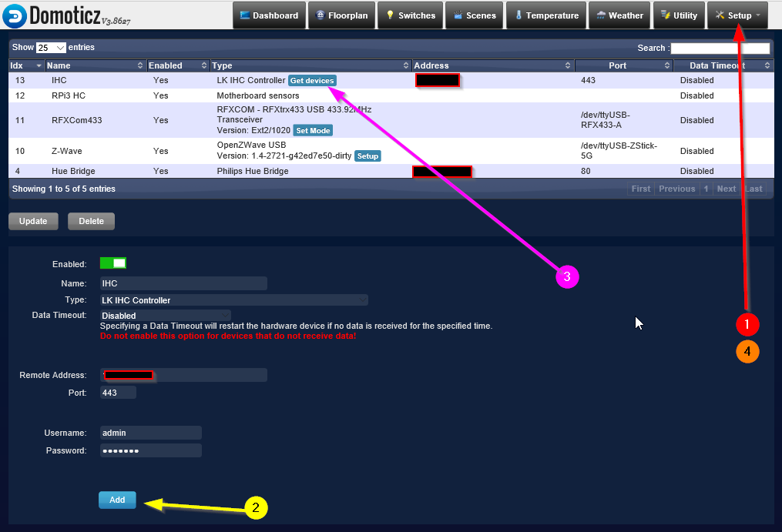Go to the Switches page
Image resolution: width=782 pixels, height=532 pixels.
tap(410, 15)
